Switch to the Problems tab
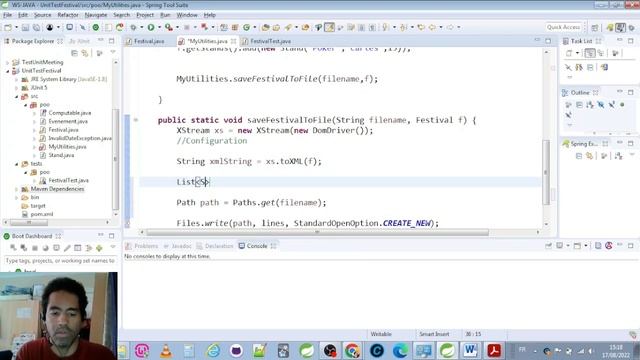Viewport: 640px width, 360px height. coord(142,246)
